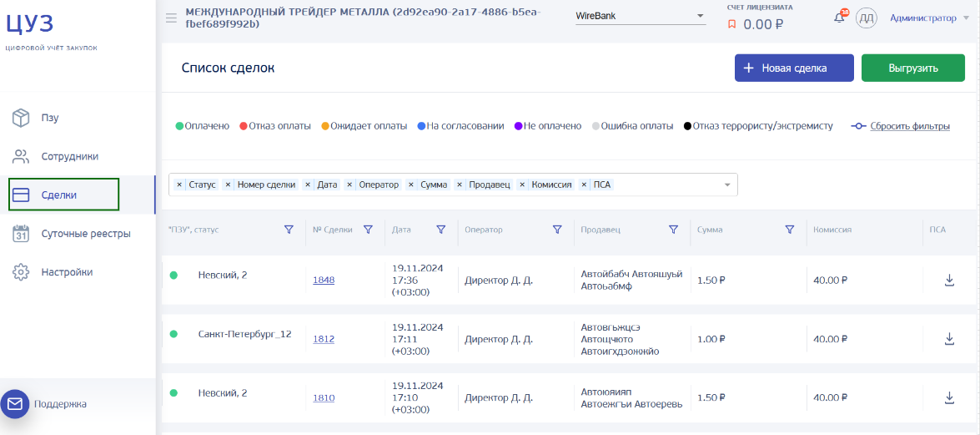The height and width of the screenshot is (435, 980).
Task: Create a Новая сделка
Action: (x=794, y=68)
